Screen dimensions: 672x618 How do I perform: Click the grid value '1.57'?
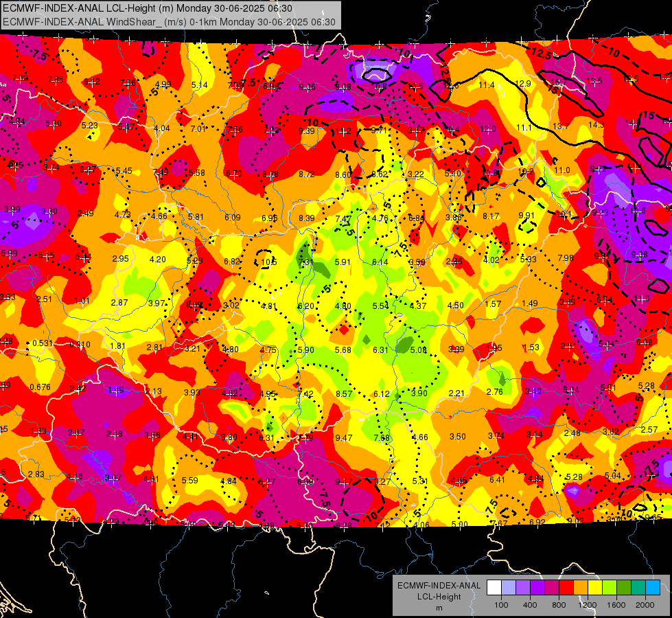pyautogui.click(x=493, y=304)
